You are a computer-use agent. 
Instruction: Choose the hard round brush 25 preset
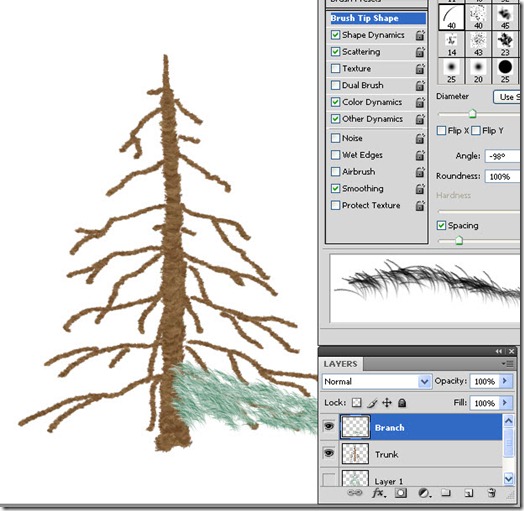(x=505, y=71)
